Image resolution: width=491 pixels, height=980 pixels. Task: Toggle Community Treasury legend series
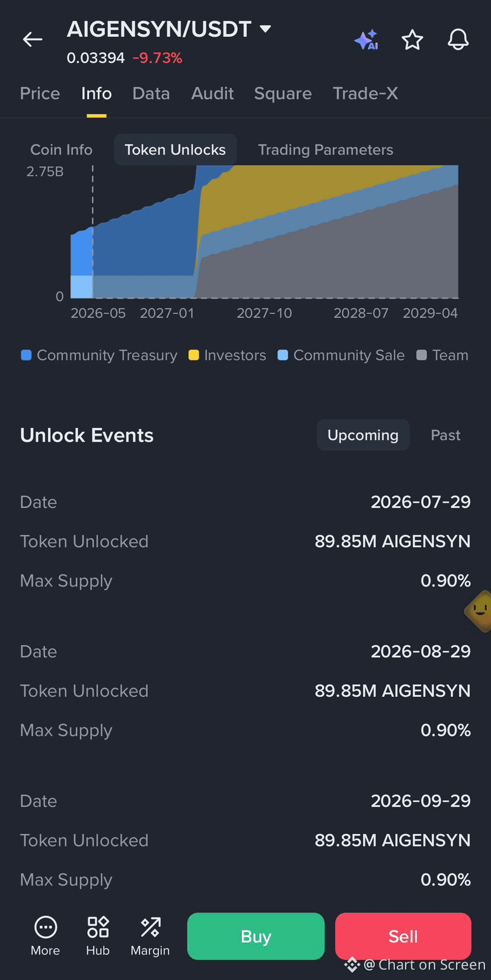point(99,355)
